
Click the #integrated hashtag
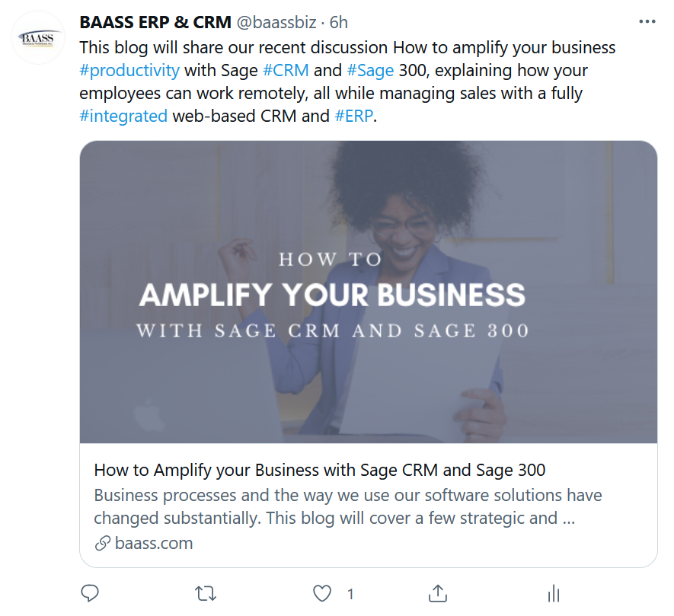click(x=123, y=116)
